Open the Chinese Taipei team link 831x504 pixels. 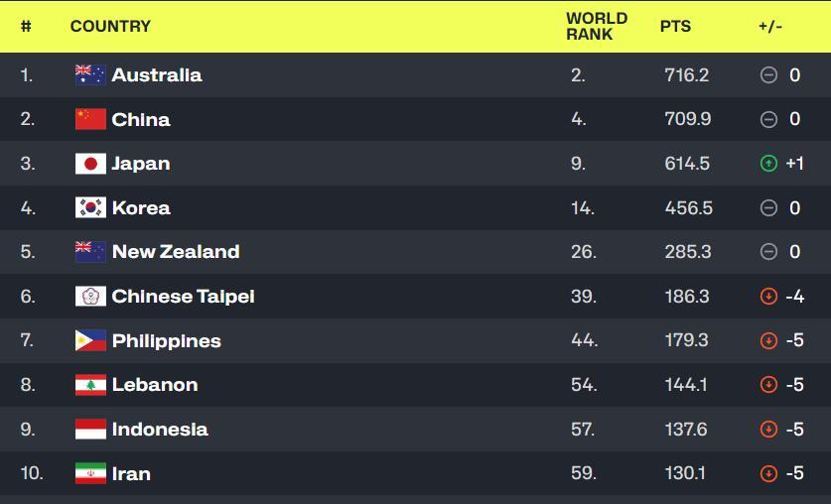pyautogui.click(x=183, y=297)
